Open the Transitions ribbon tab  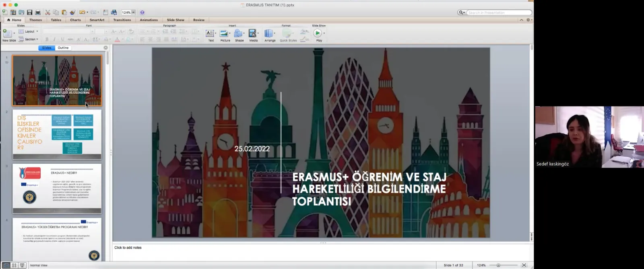[122, 20]
